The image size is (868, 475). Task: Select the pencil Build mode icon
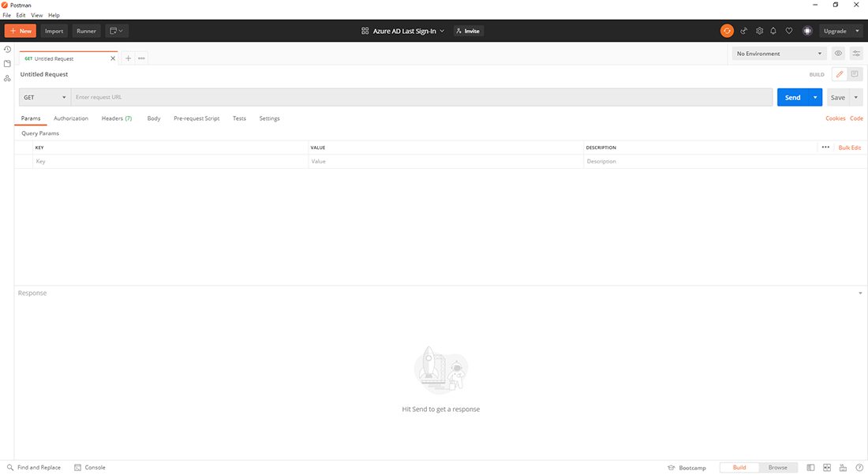click(840, 74)
